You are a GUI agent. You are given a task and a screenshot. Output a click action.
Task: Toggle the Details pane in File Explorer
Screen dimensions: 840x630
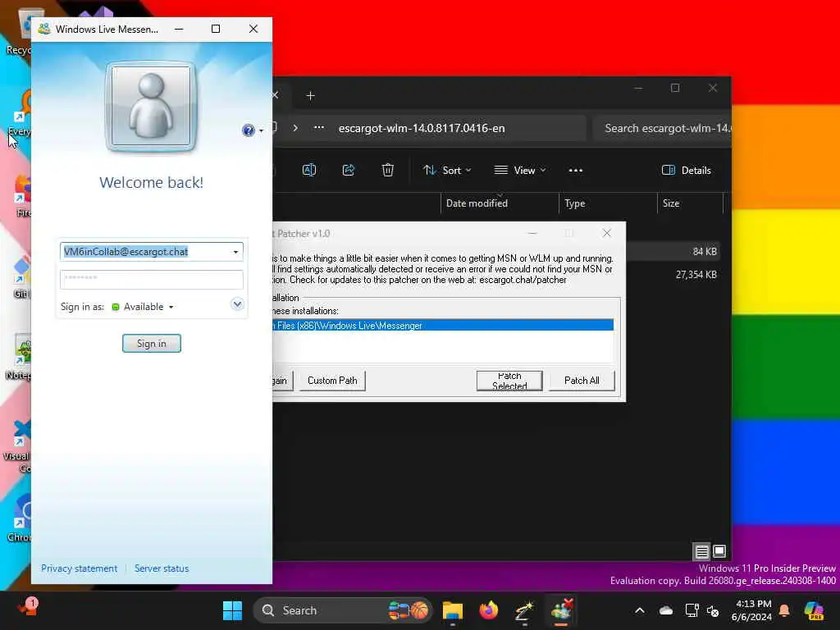[687, 171]
